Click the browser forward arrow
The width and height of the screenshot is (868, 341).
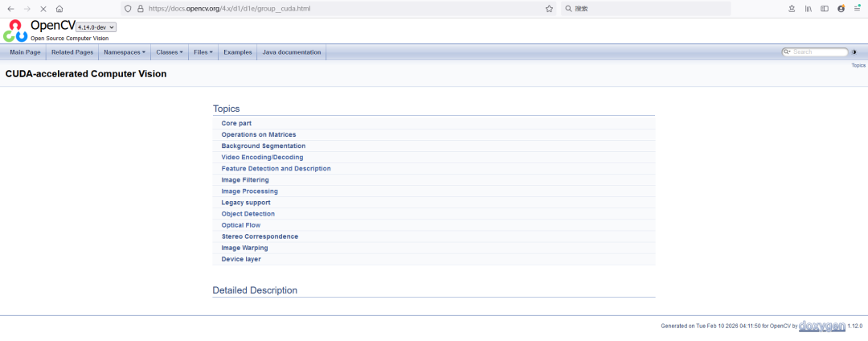(27, 9)
